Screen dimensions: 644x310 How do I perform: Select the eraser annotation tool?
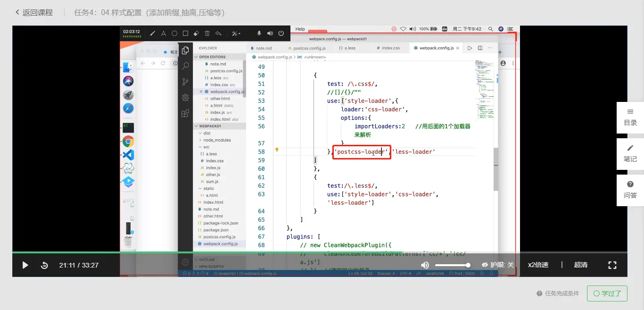(196, 34)
